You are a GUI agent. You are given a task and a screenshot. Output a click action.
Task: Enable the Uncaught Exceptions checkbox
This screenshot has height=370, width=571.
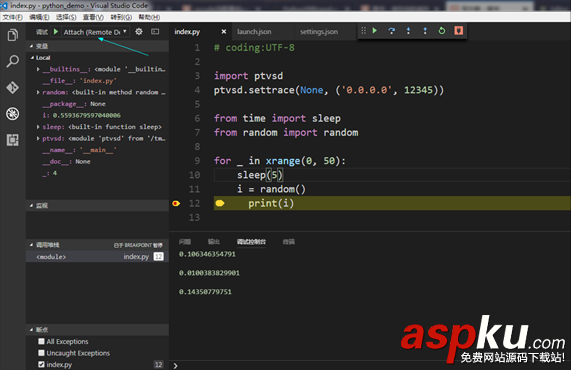click(42, 353)
